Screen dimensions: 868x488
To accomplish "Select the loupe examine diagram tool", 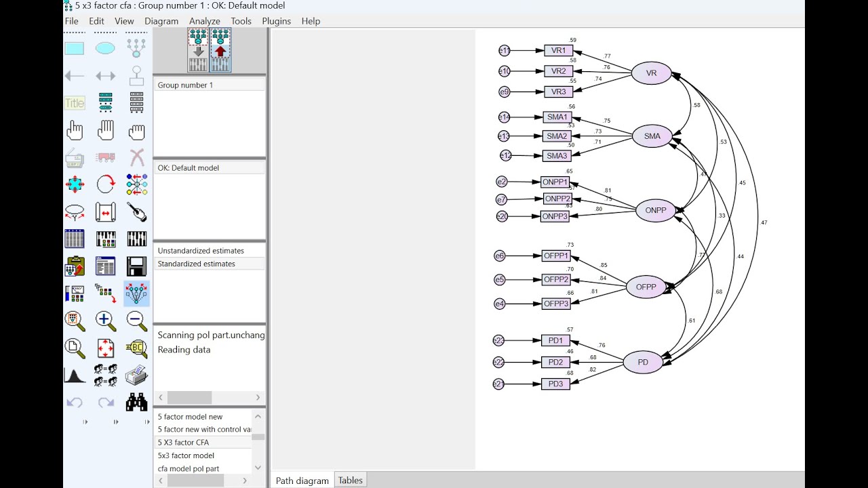I will [x=136, y=348].
